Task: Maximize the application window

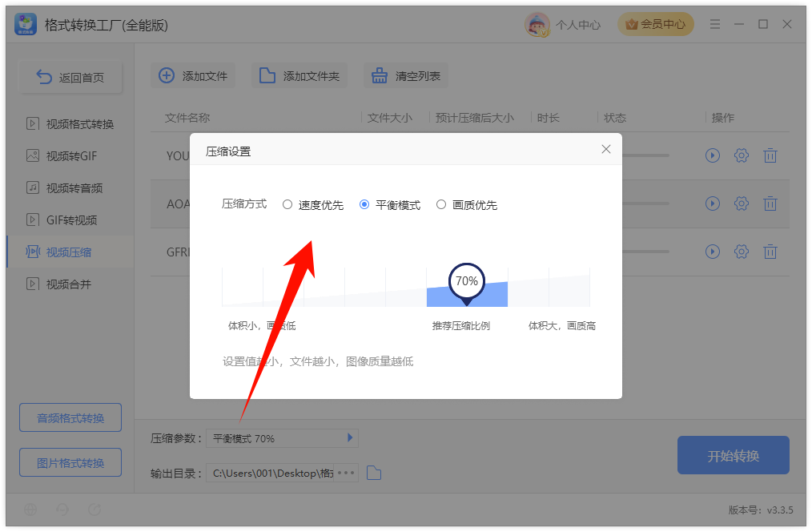Action: pos(763,24)
